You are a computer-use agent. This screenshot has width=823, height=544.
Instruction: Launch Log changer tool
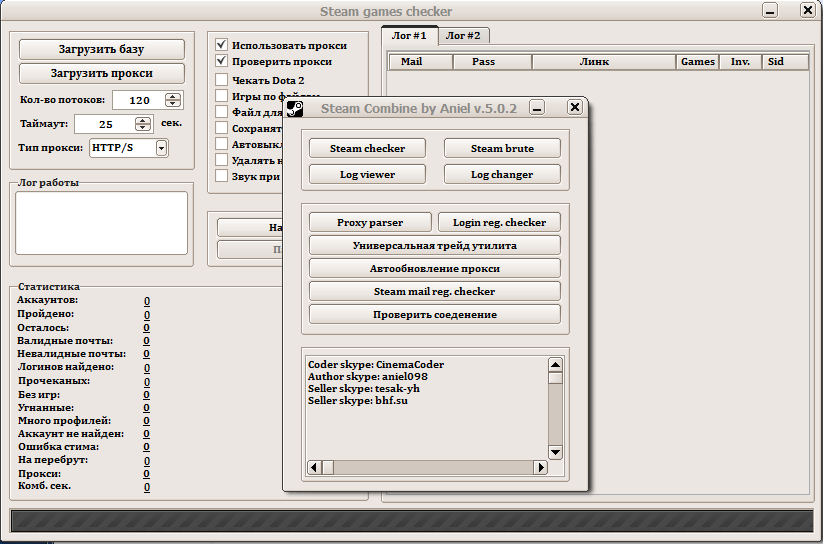502,174
